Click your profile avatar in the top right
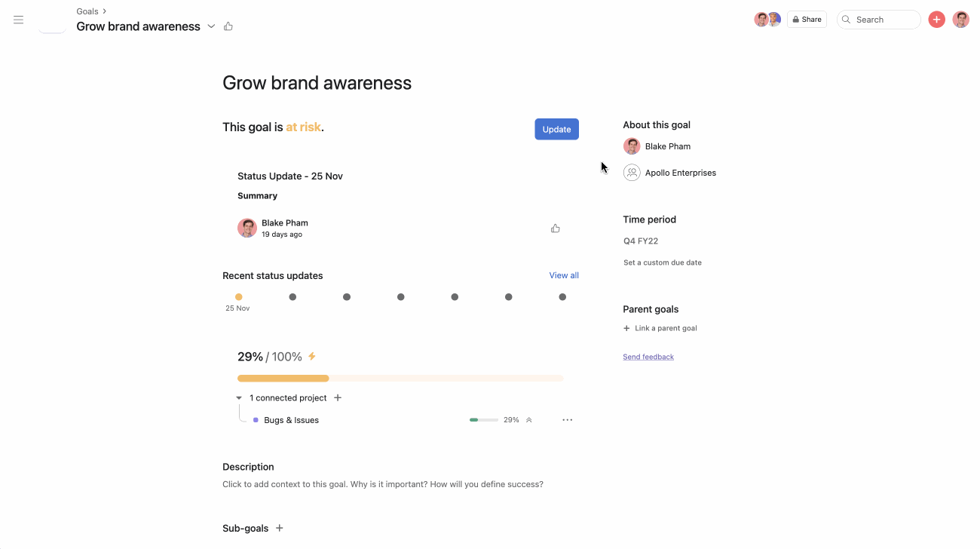 pos(960,19)
